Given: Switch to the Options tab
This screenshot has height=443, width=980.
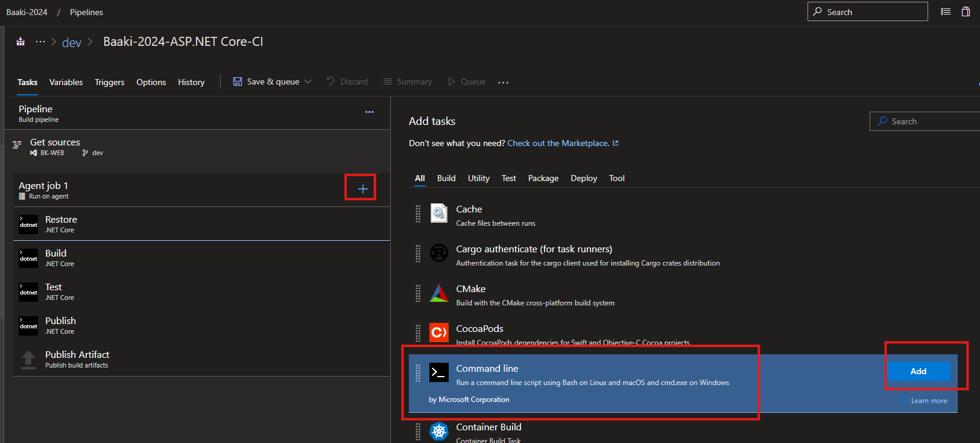Looking at the screenshot, I should 151,82.
